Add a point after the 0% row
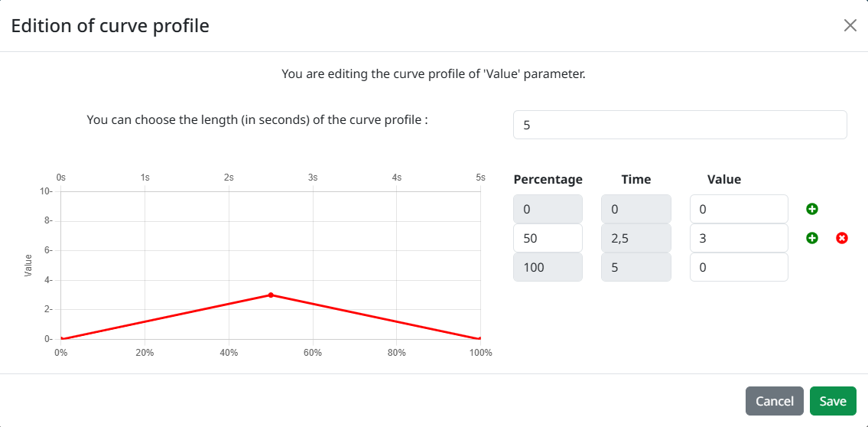The image size is (868, 427). click(x=811, y=209)
